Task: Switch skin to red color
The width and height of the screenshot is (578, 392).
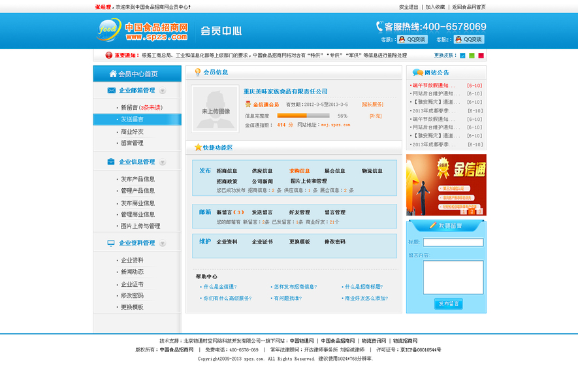Action: tap(481, 56)
